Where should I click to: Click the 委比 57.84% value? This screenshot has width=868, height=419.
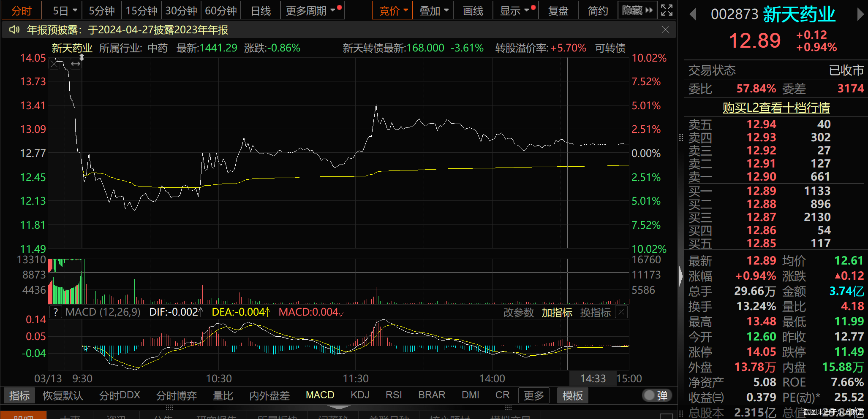pos(756,89)
